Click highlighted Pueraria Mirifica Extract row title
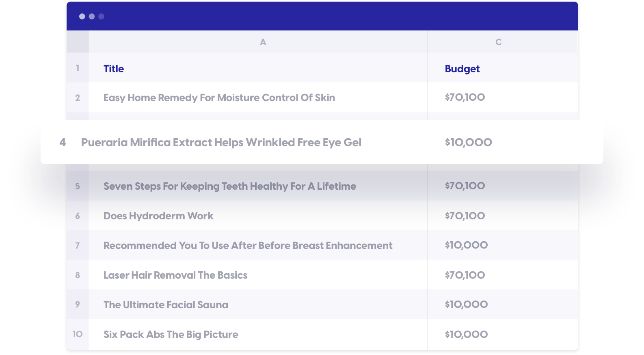644x355 pixels. 221,142
